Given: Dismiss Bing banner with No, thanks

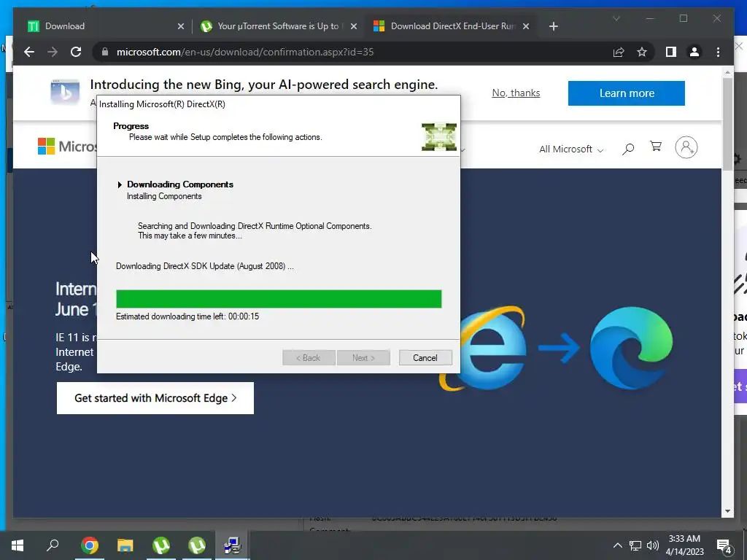Looking at the screenshot, I should 516,93.
